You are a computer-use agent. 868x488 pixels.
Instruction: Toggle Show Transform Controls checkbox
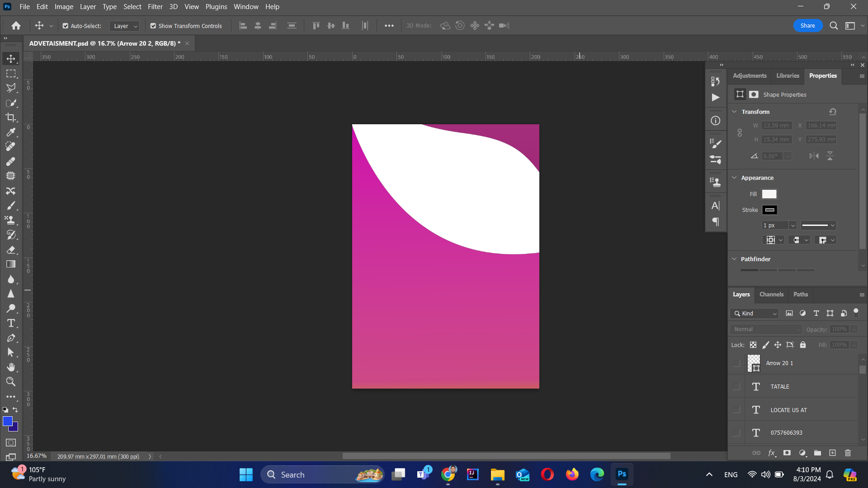[153, 26]
